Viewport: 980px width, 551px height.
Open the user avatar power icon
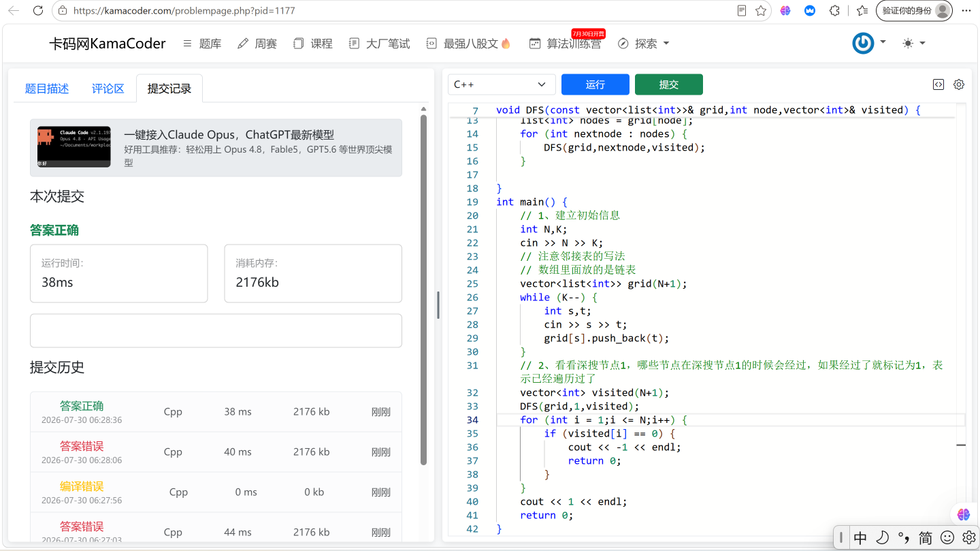tap(863, 43)
